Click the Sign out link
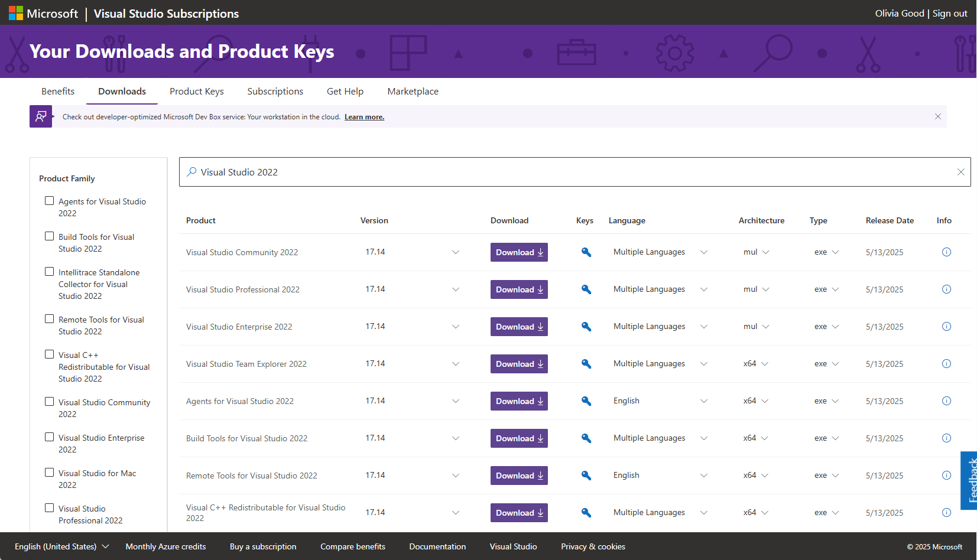977x560 pixels. click(x=950, y=14)
